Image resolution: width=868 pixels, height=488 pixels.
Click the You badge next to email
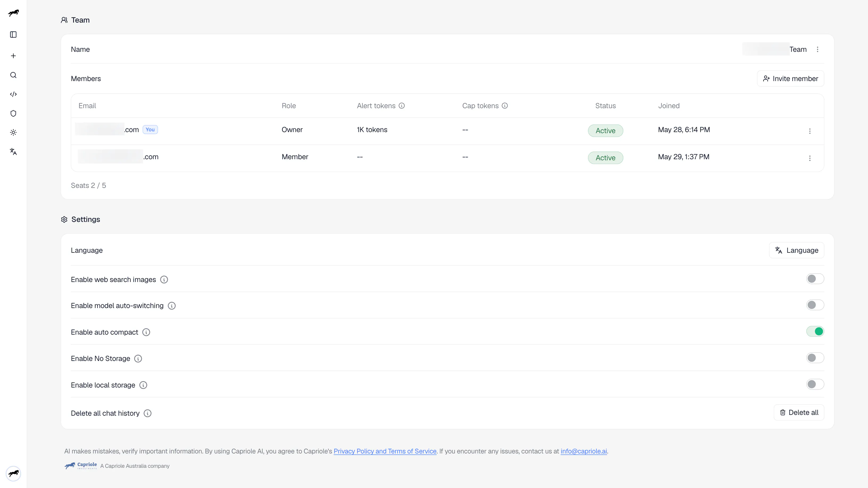coord(150,130)
